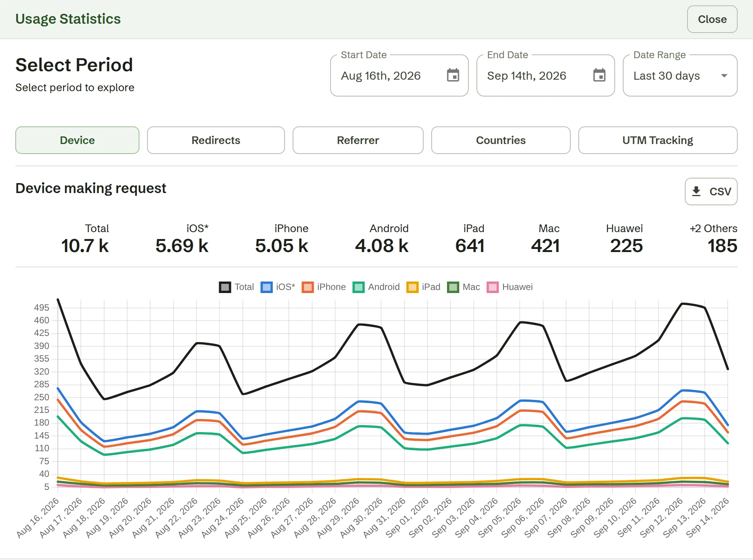Click the Aug 29, 2026 axis label
This screenshot has width=753, height=560.
(338, 518)
